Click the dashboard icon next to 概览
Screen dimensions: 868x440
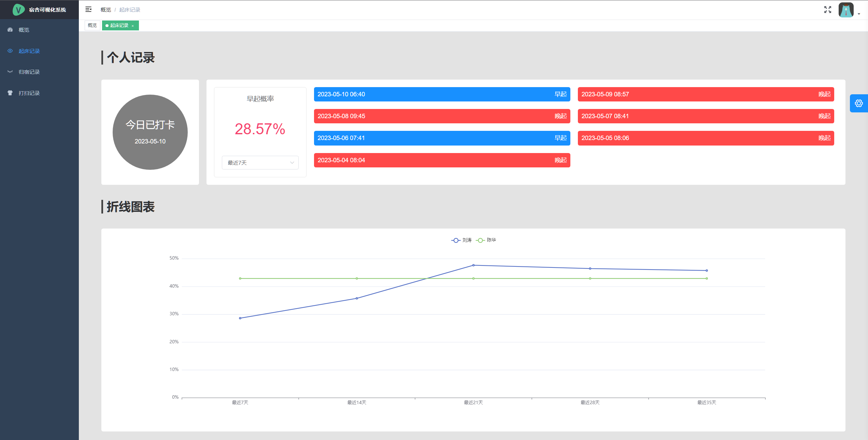[x=10, y=30]
